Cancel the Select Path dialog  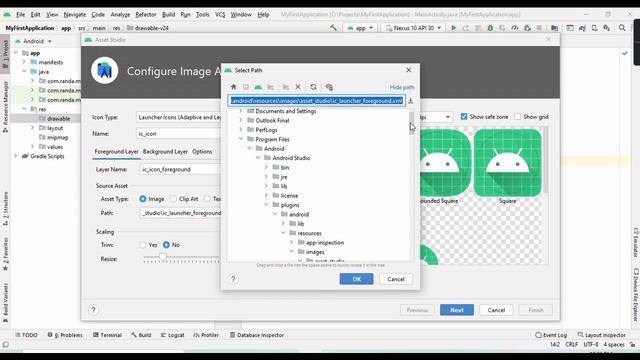click(x=396, y=279)
